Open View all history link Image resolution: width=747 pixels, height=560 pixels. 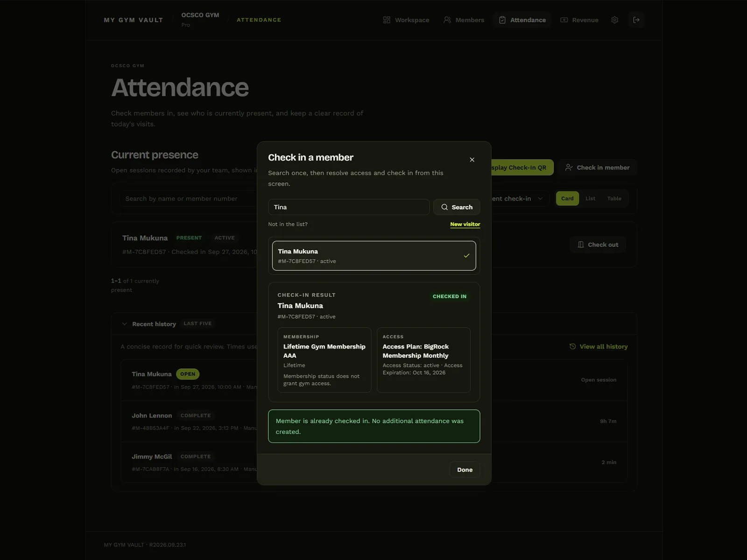(599, 346)
